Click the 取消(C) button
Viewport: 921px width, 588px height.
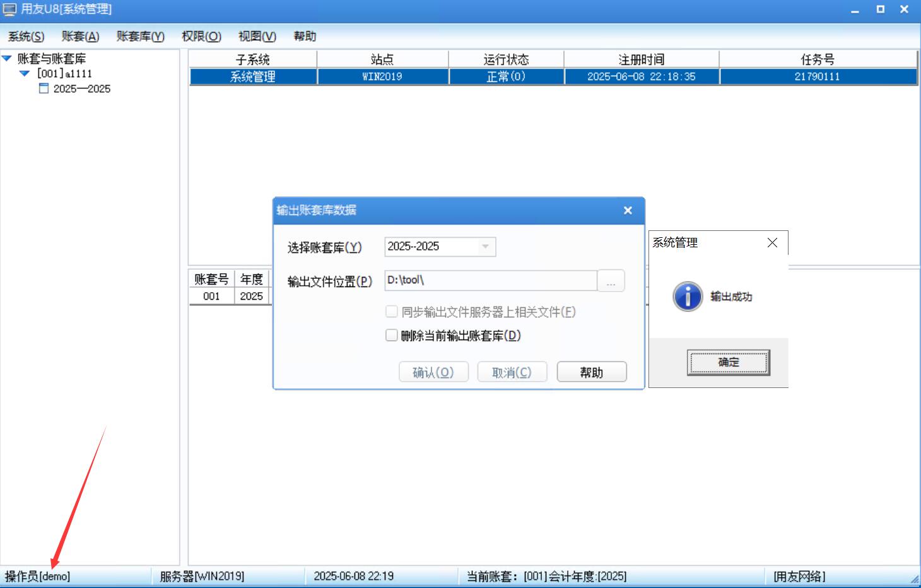[x=512, y=372]
